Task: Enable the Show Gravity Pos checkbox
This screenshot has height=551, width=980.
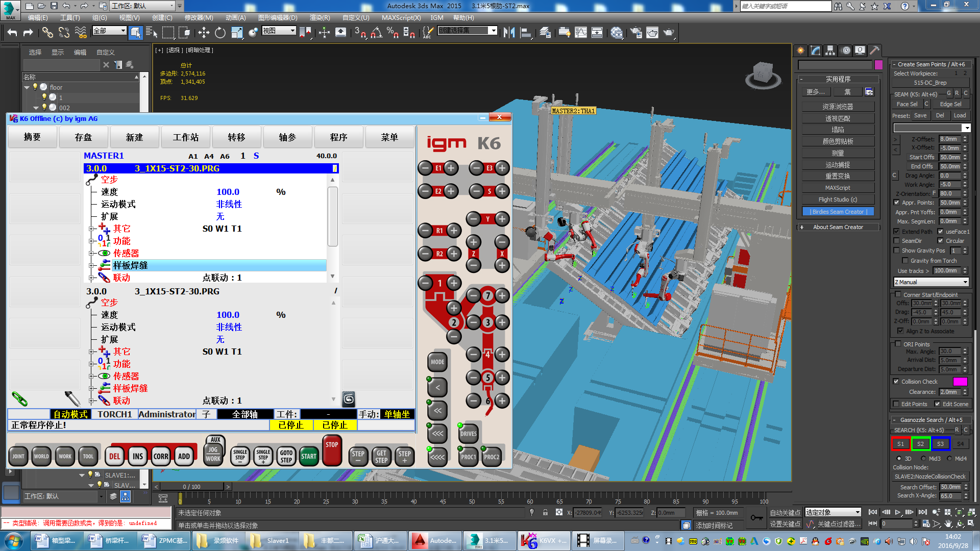Action: 896,251
